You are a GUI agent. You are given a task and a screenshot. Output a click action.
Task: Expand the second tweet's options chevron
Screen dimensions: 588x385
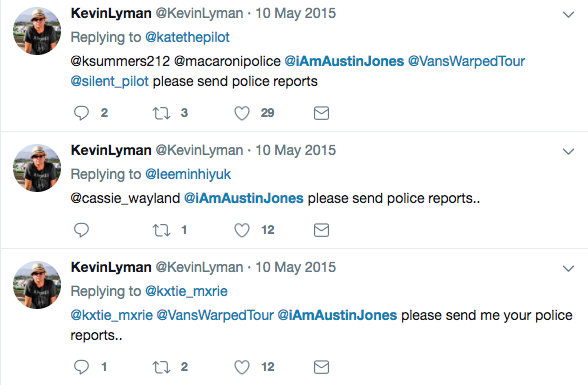point(568,151)
